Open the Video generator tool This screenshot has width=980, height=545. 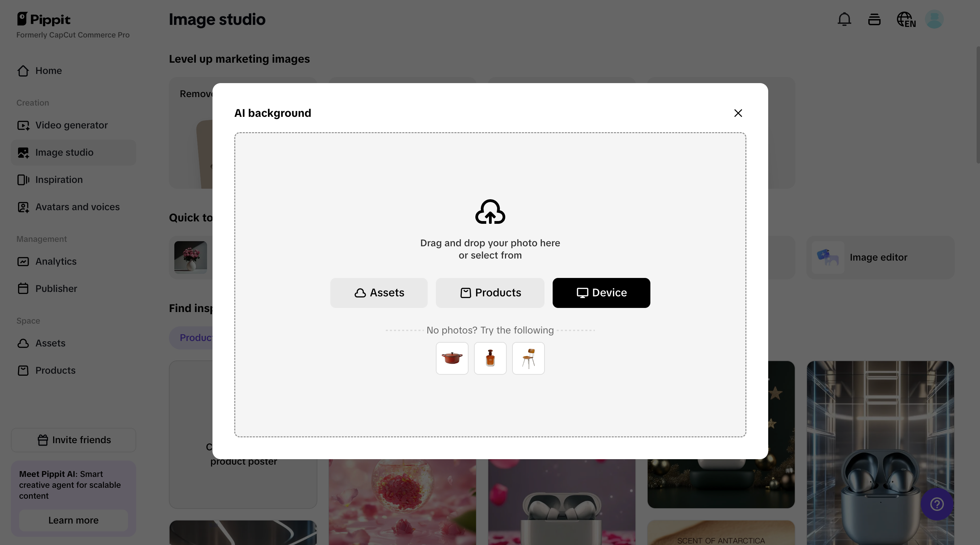(71, 125)
